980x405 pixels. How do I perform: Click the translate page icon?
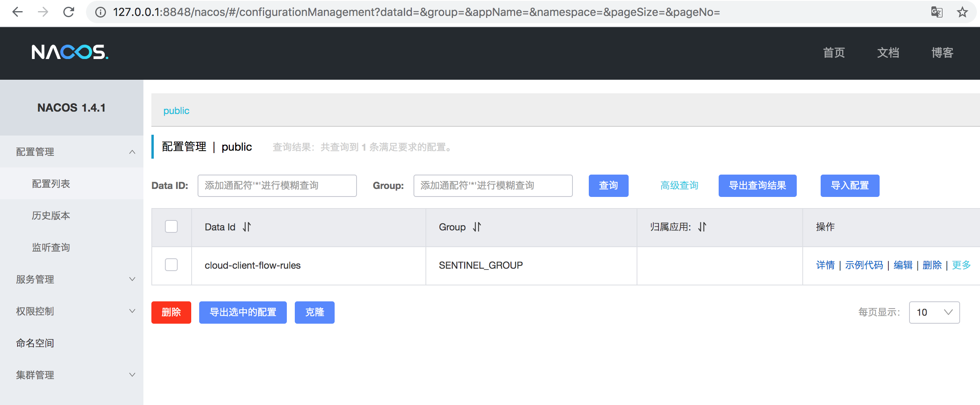(937, 12)
